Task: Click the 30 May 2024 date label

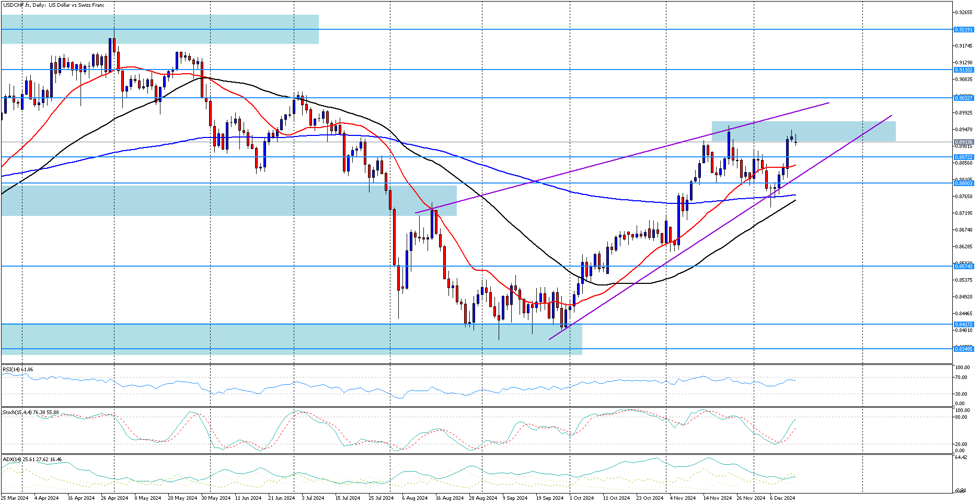Action: [x=215, y=498]
